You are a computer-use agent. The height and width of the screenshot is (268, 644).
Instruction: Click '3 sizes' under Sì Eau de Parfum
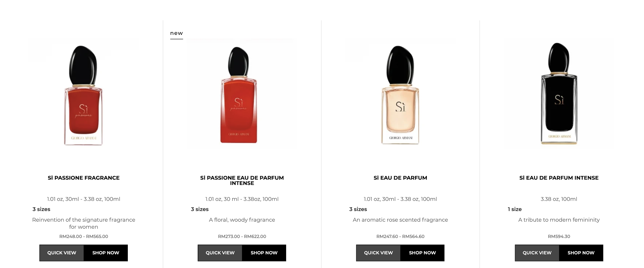pos(358,209)
